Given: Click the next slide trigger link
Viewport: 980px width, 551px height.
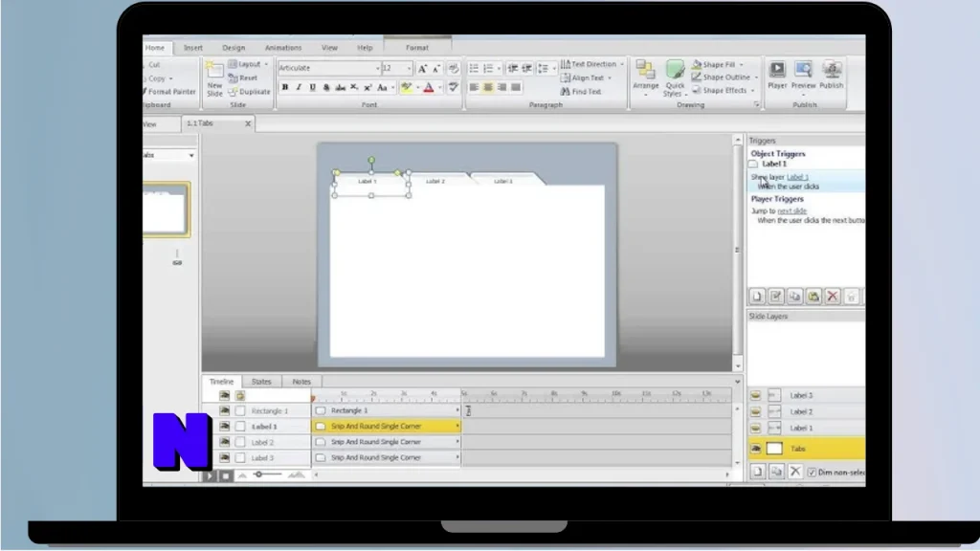Looking at the screenshot, I should tap(791, 211).
